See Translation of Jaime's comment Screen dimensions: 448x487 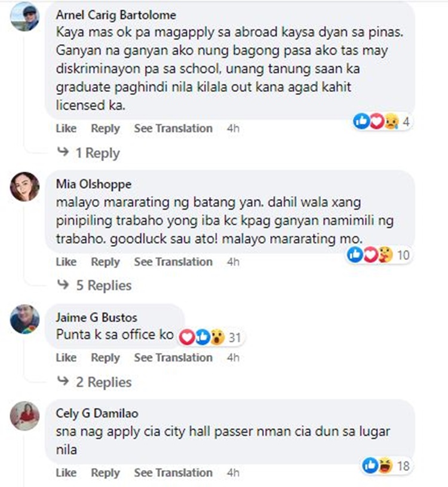click(173, 357)
